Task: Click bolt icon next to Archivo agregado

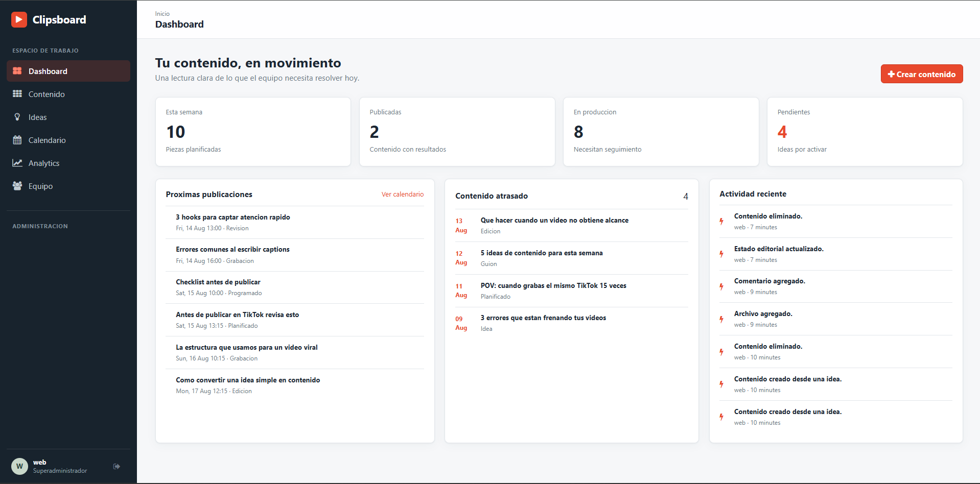Action: 721,319
